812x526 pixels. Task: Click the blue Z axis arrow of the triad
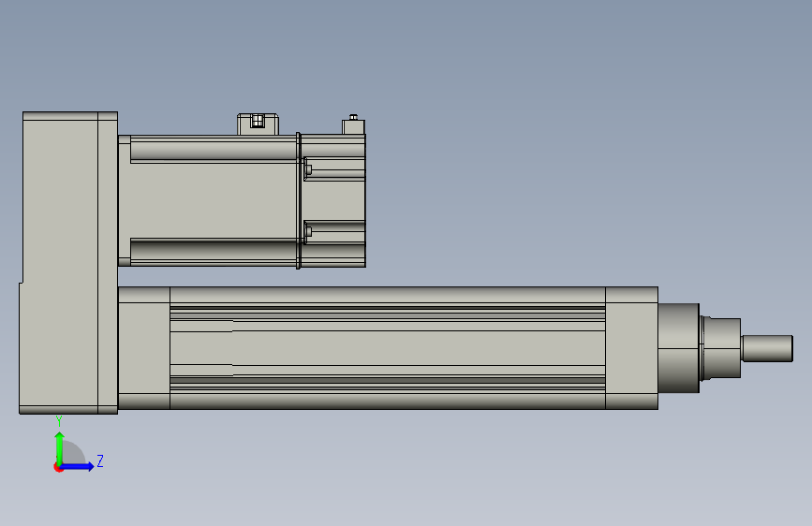(78, 466)
